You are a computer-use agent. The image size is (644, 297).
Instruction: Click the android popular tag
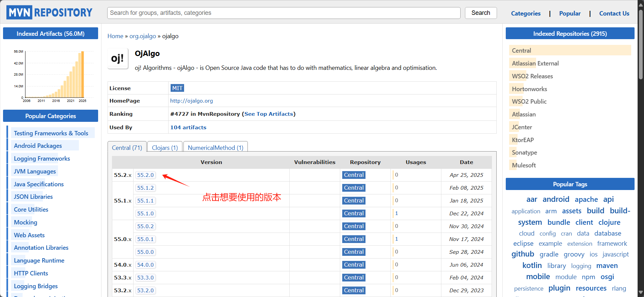tap(556, 199)
